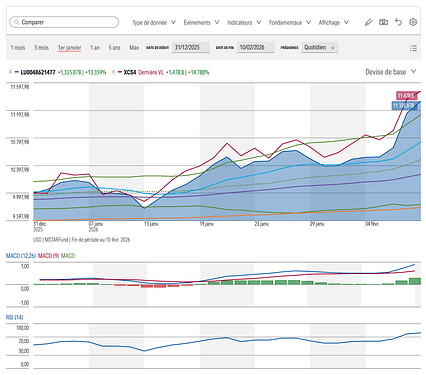Image resolution: width=426 pixels, height=375 pixels.
Task: Click the 19 janv. axis date label
Action: point(207,224)
